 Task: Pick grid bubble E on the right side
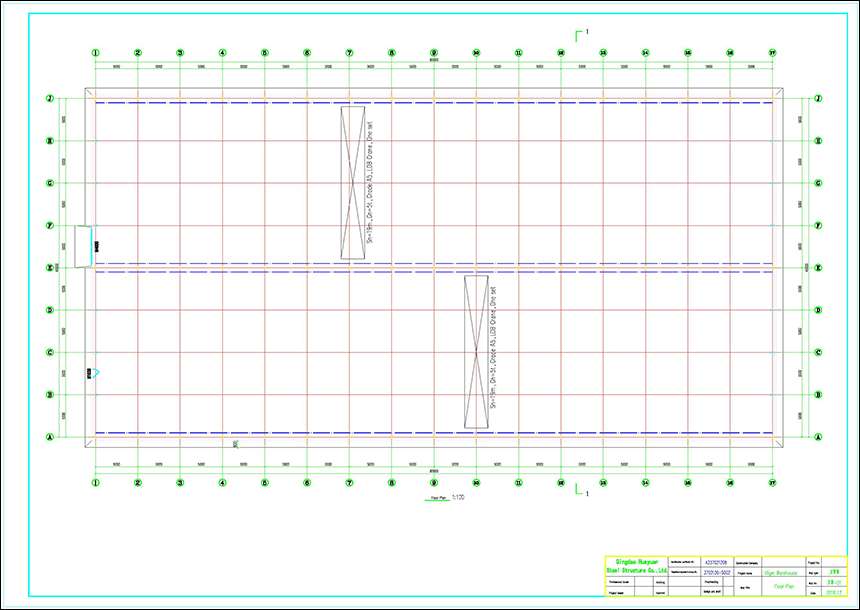[818, 268]
